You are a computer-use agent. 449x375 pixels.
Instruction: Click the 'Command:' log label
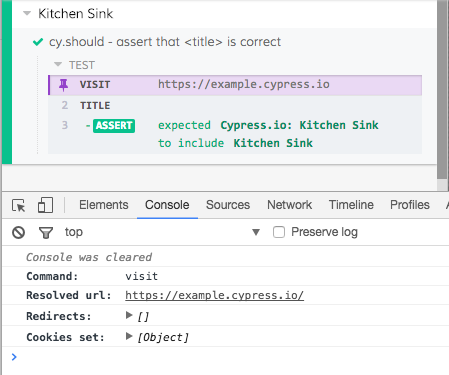tap(52, 276)
